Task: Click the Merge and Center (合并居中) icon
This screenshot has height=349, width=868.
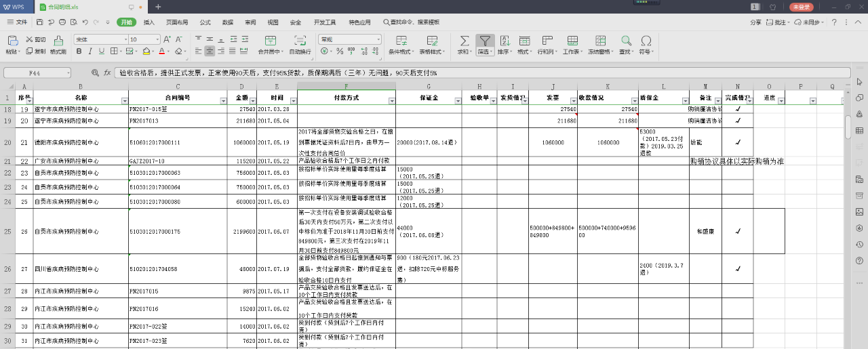Action: coord(270,41)
